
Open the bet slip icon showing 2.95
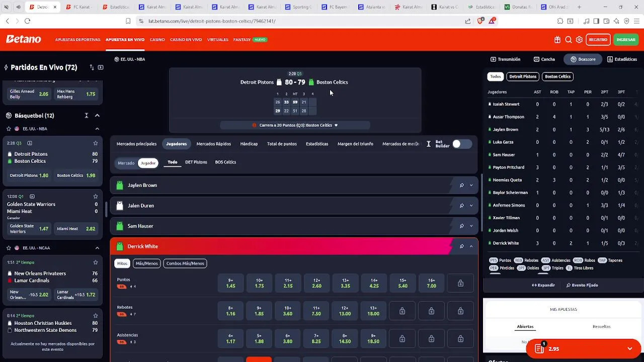[x=540, y=348]
